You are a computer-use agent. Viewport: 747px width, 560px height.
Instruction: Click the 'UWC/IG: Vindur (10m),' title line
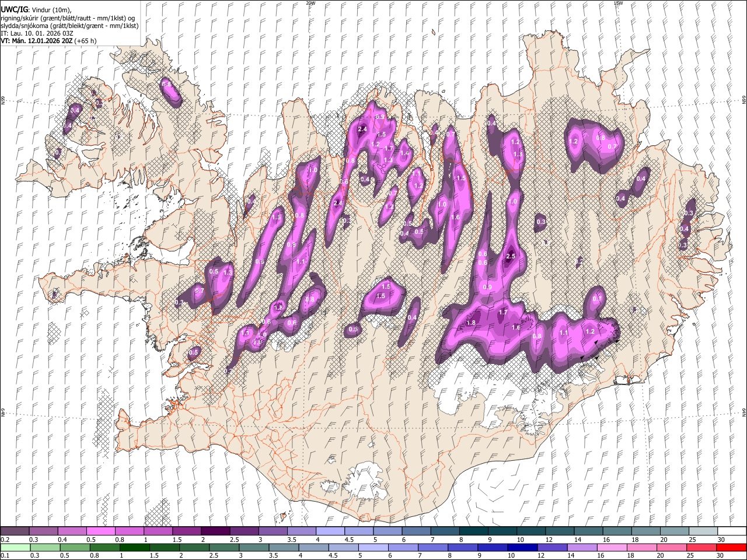tap(36, 9)
